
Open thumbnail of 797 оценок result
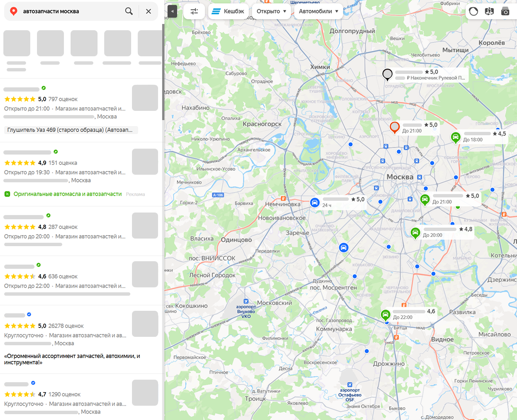tap(145, 98)
